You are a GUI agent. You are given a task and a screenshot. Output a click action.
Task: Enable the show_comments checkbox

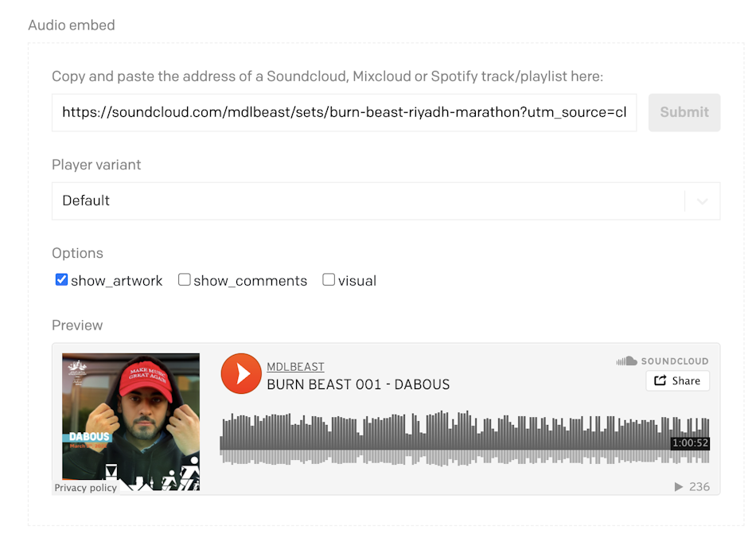coord(184,279)
